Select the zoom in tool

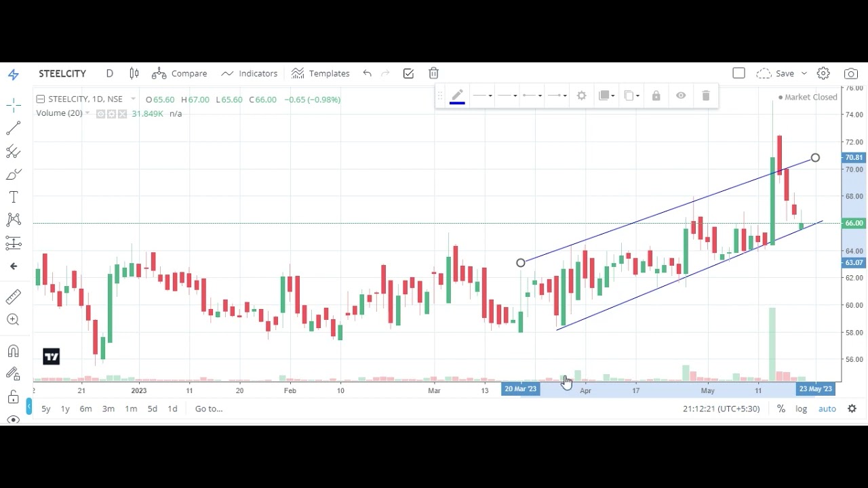point(14,319)
